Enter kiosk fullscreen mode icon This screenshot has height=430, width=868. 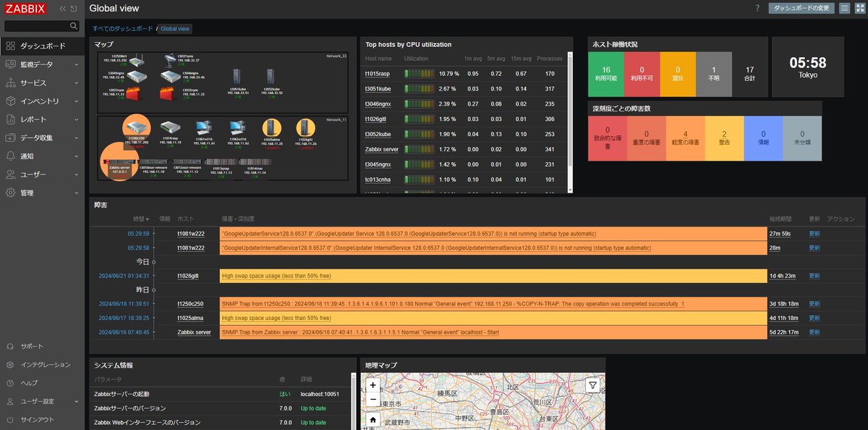point(859,8)
